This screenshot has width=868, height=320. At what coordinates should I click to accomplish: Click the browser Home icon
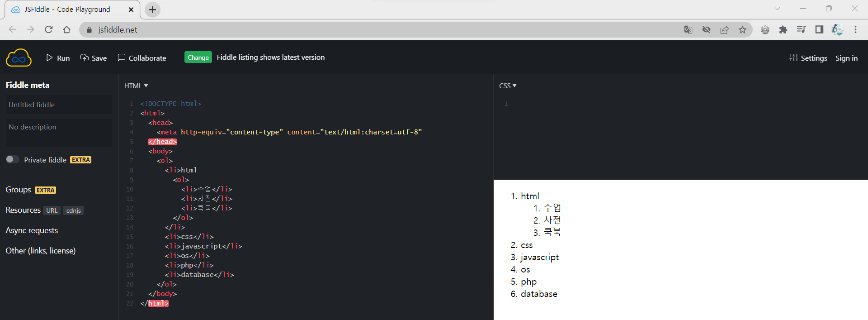tap(66, 29)
